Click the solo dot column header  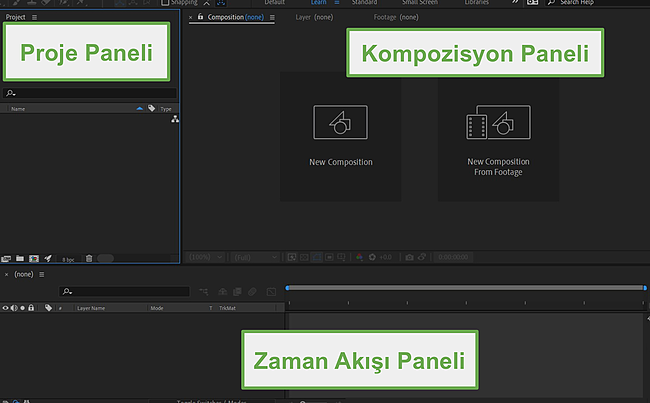click(22, 308)
